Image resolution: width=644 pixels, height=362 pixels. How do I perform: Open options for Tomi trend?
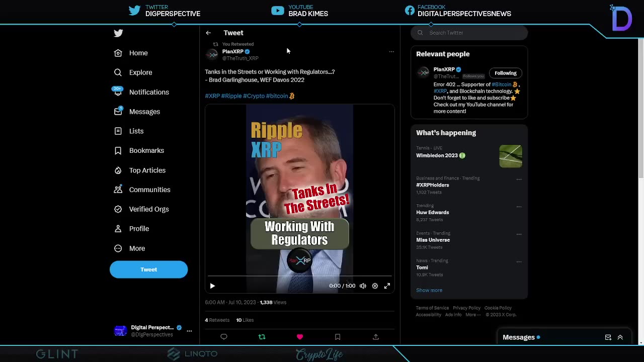click(519, 261)
